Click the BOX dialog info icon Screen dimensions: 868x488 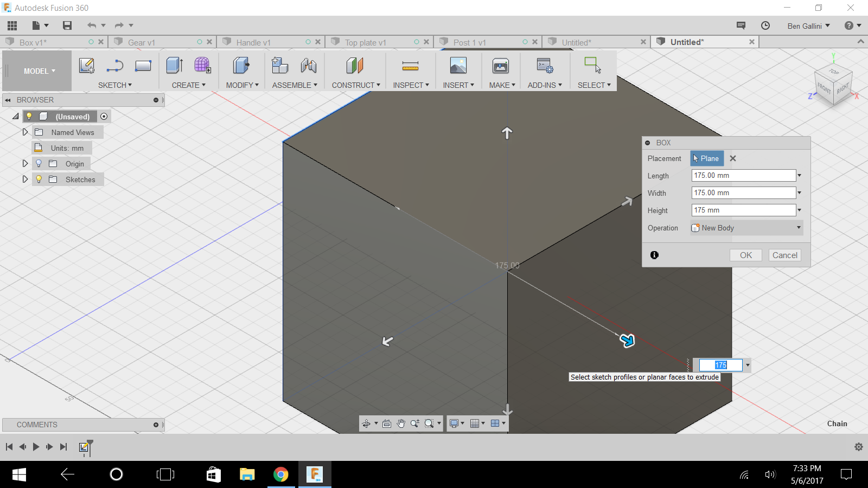pos(654,255)
